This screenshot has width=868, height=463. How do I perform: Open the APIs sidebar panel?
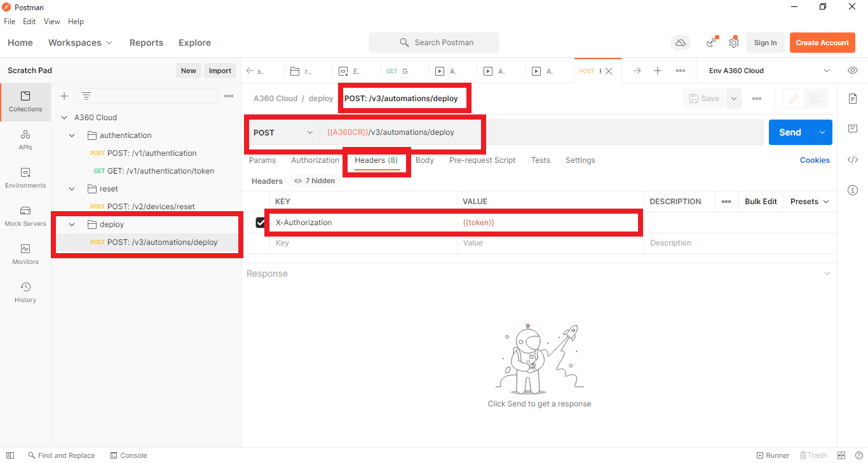(25, 140)
